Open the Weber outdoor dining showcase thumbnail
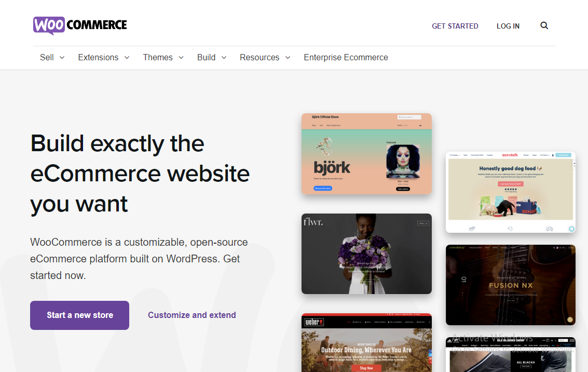The width and height of the screenshot is (588, 372). pos(366,343)
